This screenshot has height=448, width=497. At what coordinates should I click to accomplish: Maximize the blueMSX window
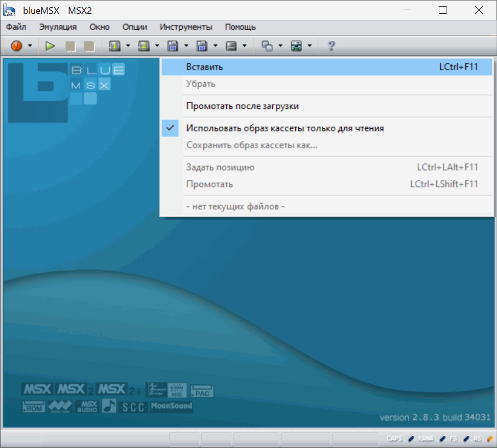442,10
